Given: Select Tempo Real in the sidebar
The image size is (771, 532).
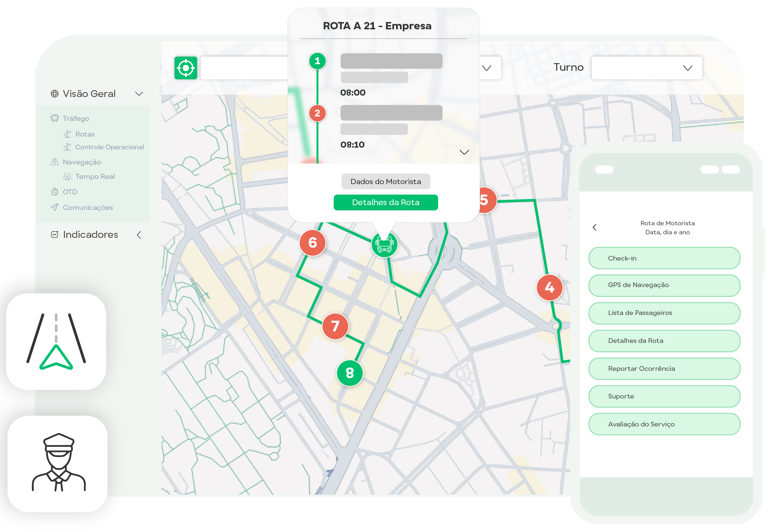Looking at the screenshot, I should coord(95,176).
